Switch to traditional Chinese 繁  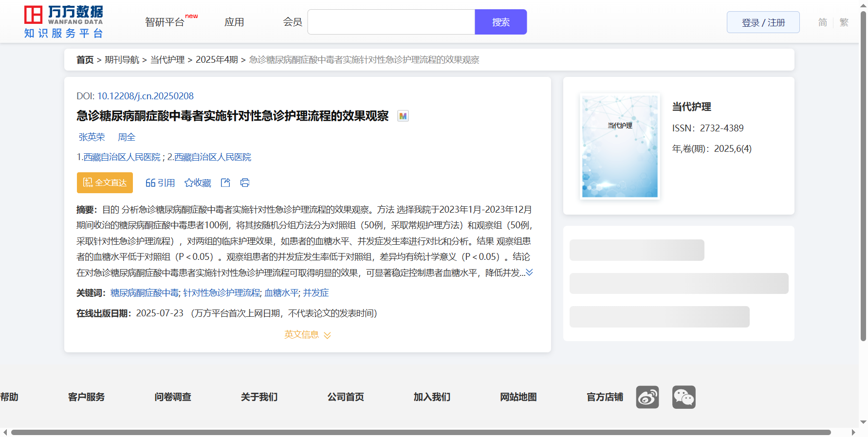pyautogui.click(x=844, y=22)
